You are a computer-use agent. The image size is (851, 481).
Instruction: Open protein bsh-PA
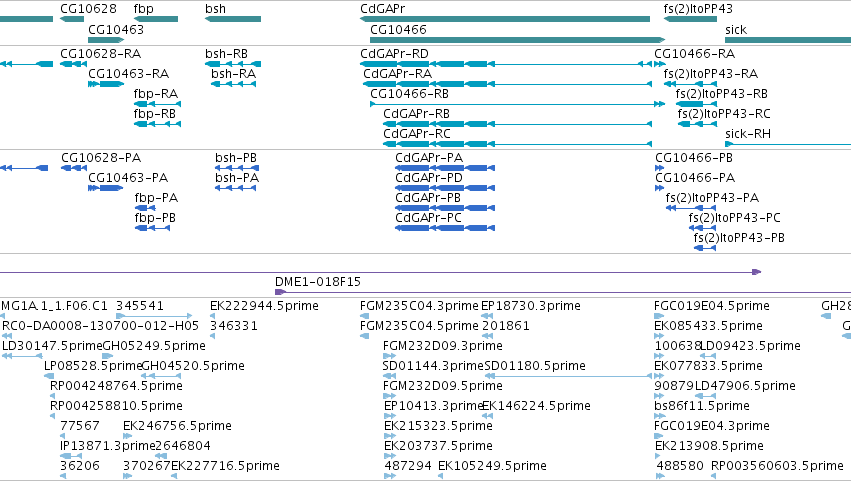click(237, 178)
